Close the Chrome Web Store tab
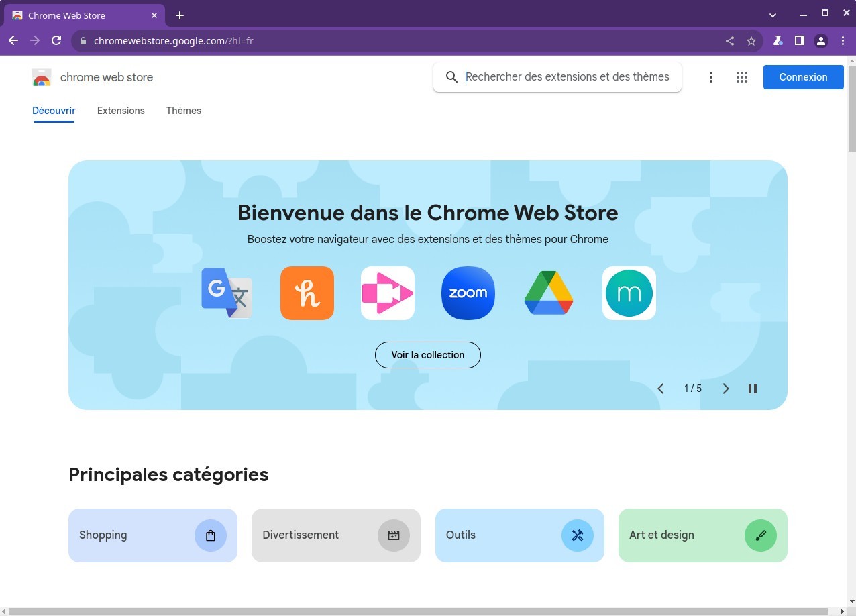The image size is (856, 616). pyautogui.click(x=154, y=15)
